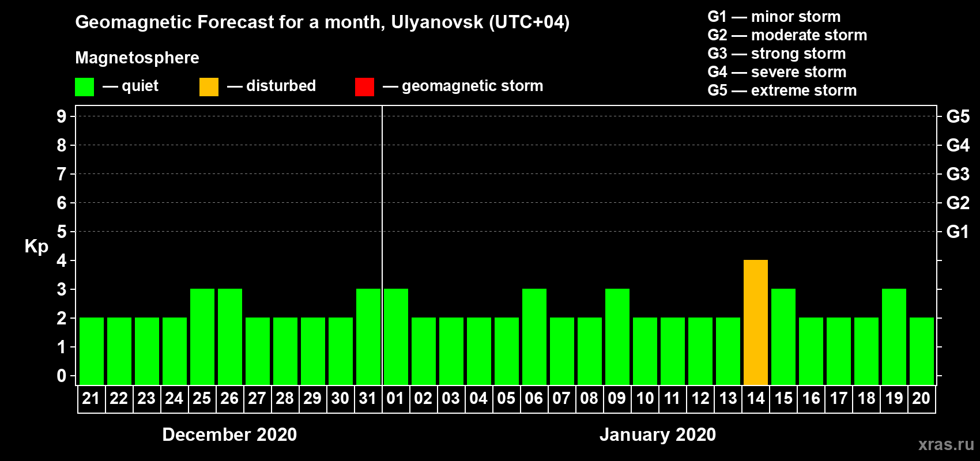Select the orange bar for January 14

click(756, 322)
